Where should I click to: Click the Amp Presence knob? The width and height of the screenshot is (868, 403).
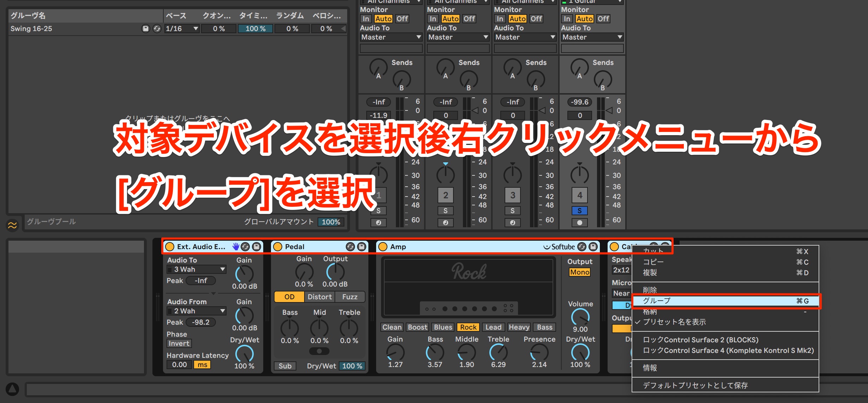[x=540, y=352]
